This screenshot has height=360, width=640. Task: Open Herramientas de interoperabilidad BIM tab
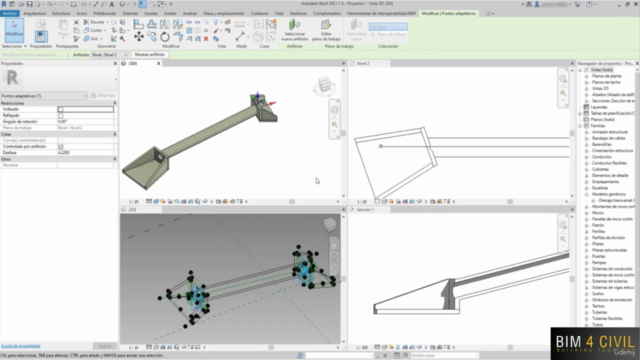point(381,13)
